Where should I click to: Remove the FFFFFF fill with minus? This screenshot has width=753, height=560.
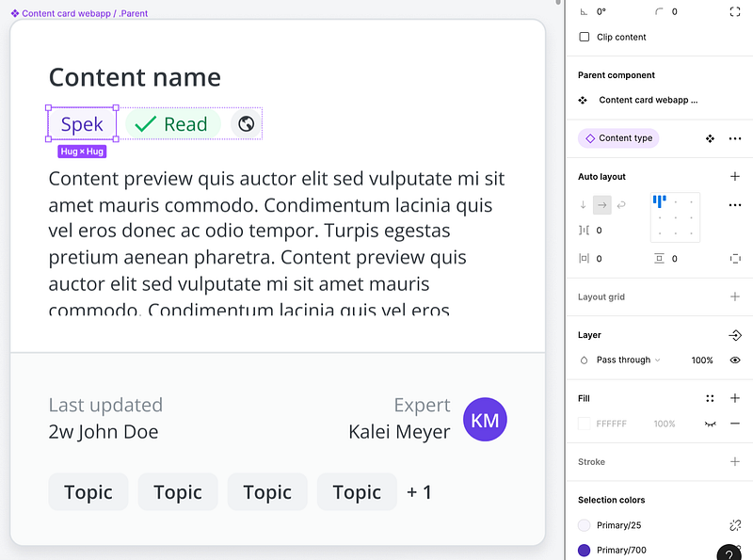[735, 424]
